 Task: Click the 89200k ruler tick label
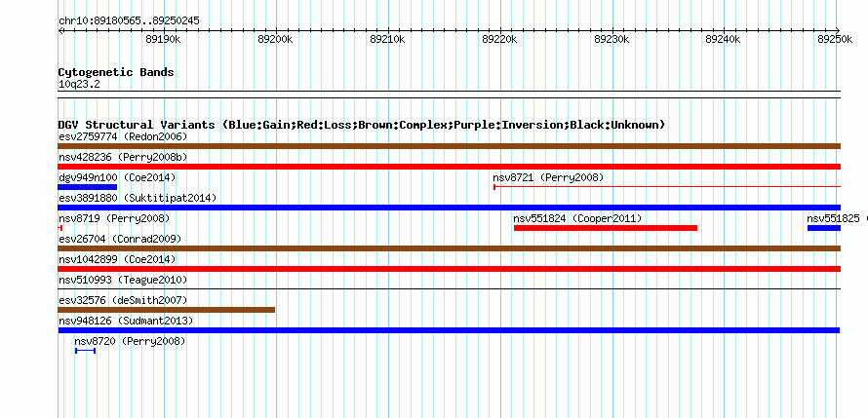(x=276, y=39)
